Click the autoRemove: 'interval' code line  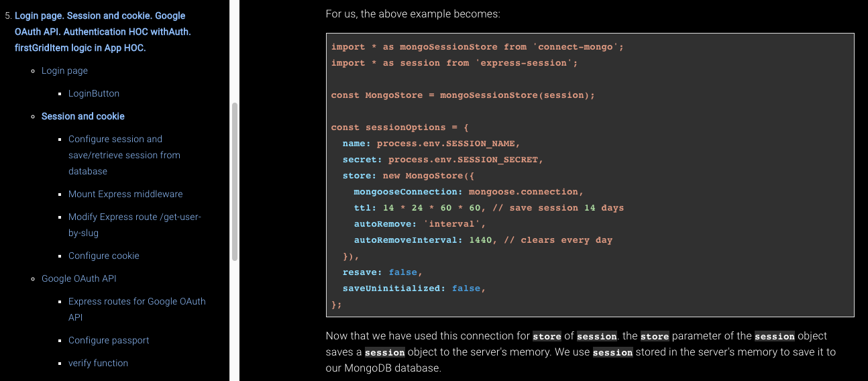coord(420,224)
